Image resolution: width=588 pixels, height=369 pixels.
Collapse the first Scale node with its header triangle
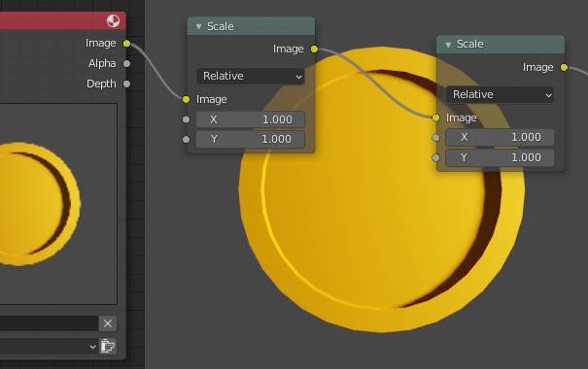(x=198, y=26)
